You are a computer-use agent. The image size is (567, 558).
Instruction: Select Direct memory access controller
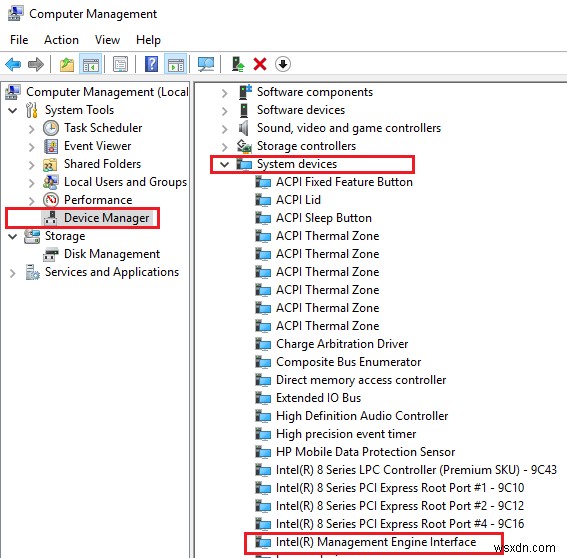pos(361,380)
